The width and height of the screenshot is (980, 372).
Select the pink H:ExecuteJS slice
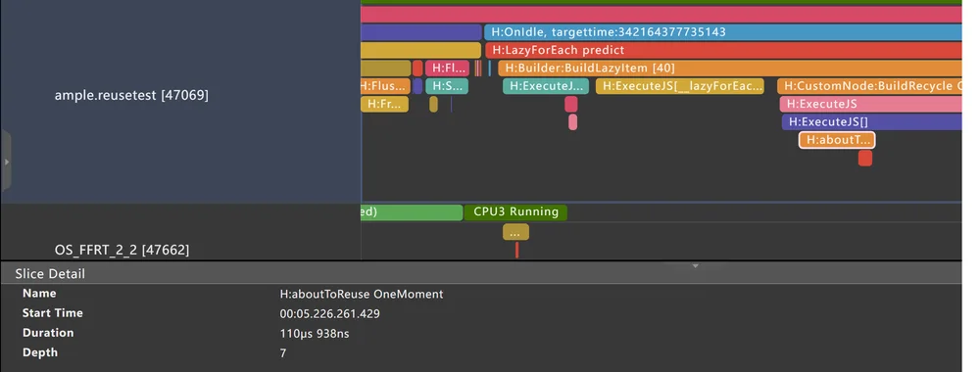point(870,104)
